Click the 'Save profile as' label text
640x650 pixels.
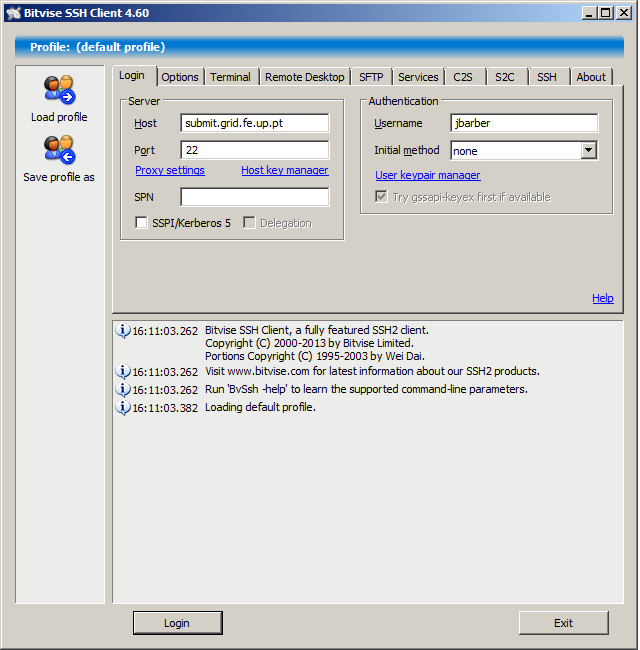tap(59, 177)
